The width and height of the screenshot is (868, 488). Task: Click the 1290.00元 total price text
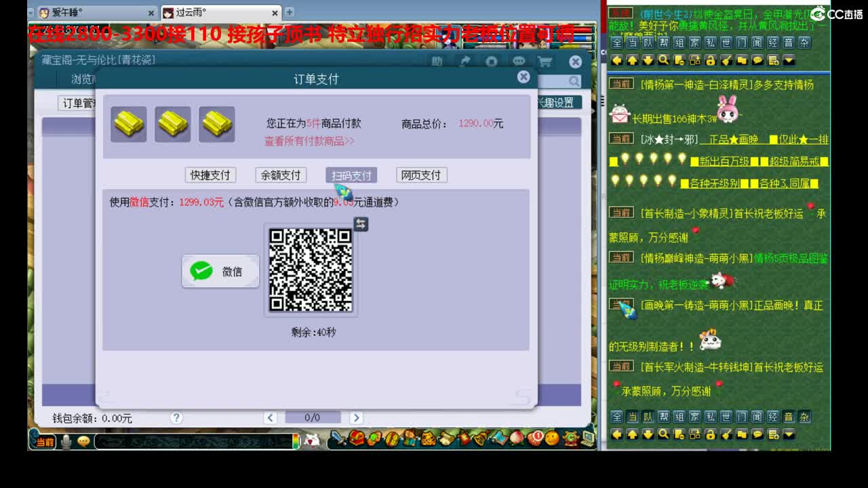481,124
